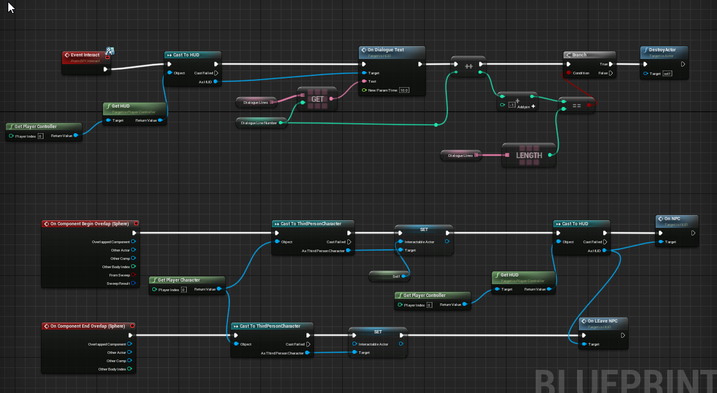
Task: Select the On LEave NPC node
Action: (x=603, y=333)
